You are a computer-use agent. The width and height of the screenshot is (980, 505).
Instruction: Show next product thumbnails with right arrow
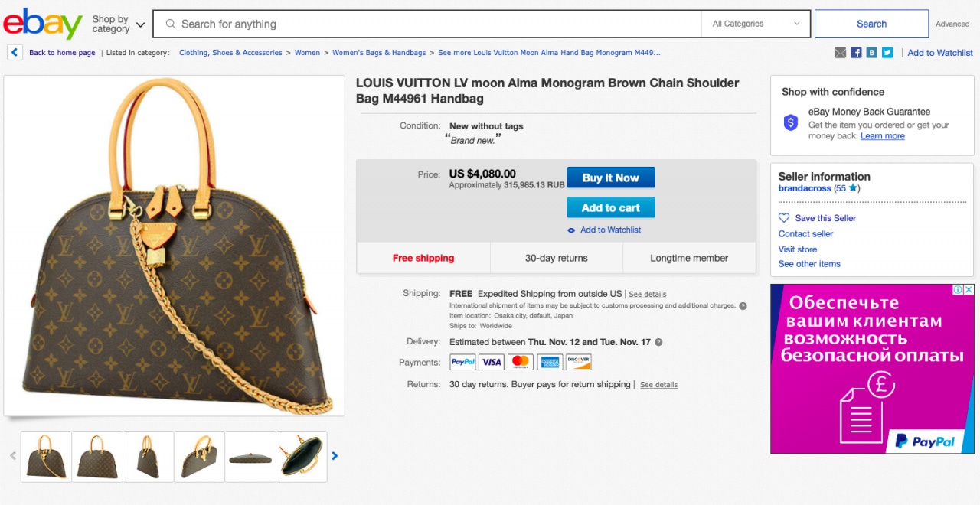[x=335, y=456]
